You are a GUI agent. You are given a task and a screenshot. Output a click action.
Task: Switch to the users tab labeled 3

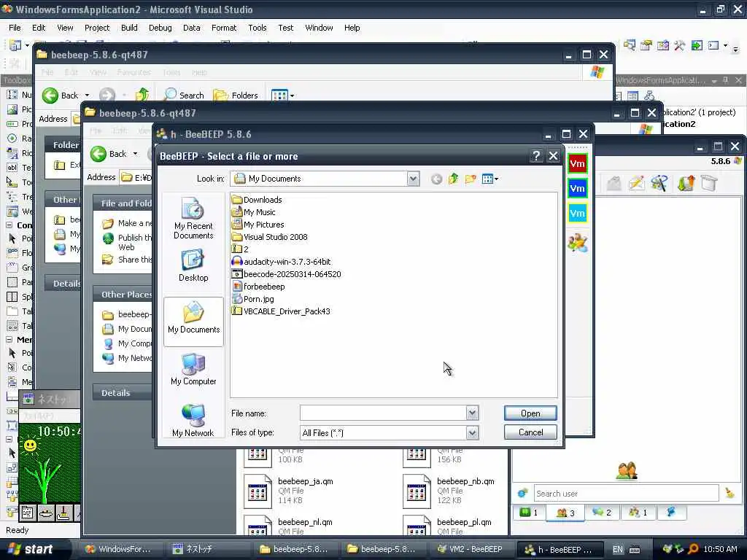click(x=565, y=513)
